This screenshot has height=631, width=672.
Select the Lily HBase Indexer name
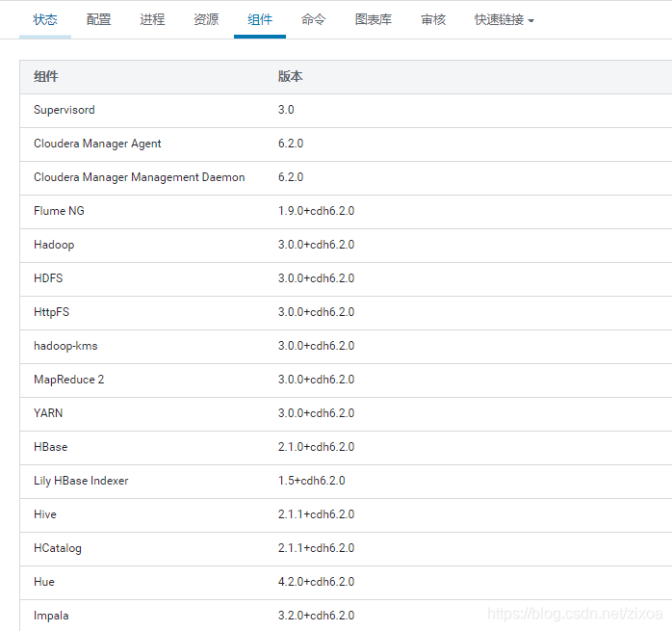[x=81, y=481]
